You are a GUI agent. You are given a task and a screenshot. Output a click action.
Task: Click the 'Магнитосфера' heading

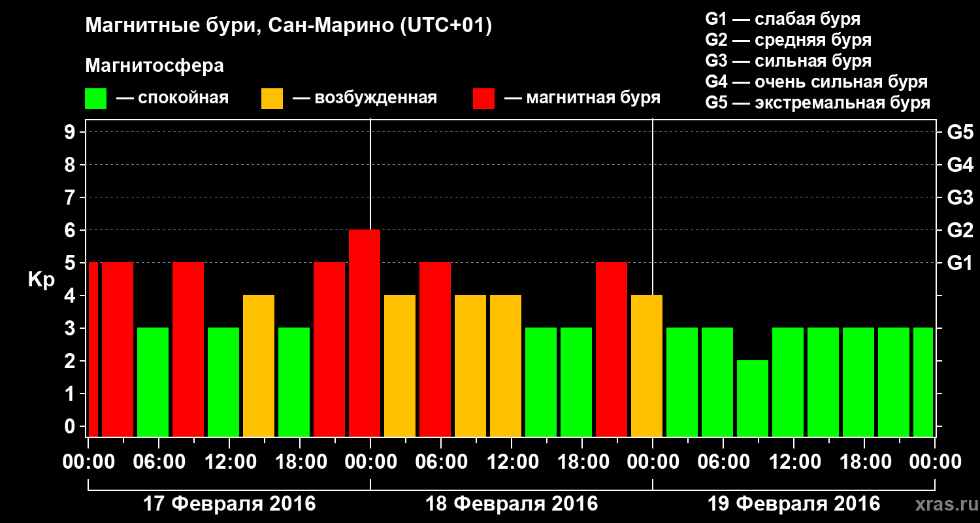155,66
